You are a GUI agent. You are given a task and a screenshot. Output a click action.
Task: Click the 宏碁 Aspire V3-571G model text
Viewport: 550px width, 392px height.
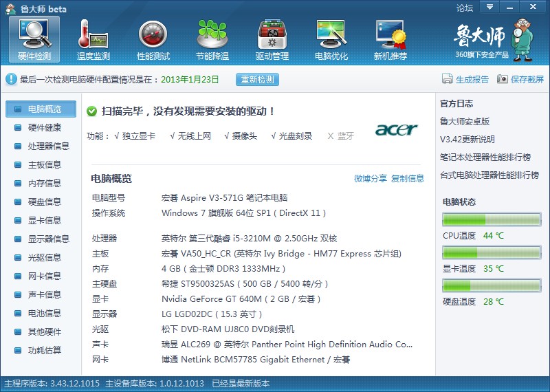click(225, 198)
